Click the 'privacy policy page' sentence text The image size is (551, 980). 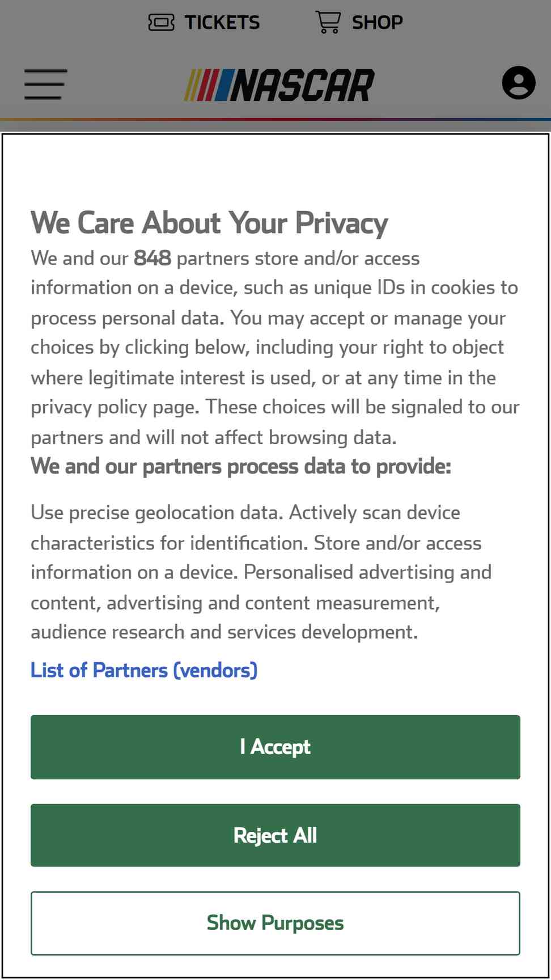coord(115,407)
